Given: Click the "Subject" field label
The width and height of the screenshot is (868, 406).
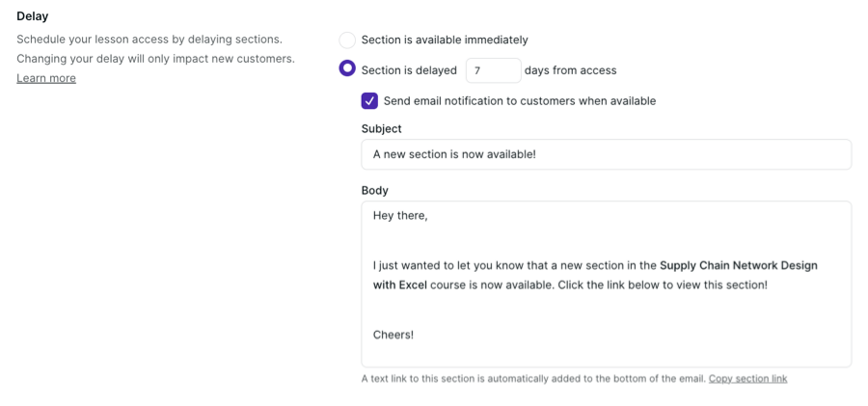Looking at the screenshot, I should tap(381, 128).
